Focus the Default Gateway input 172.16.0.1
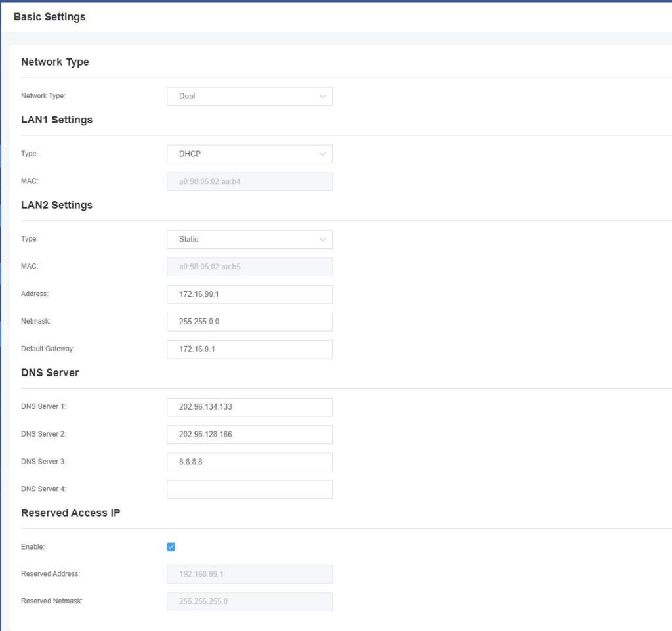The height and width of the screenshot is (631, 672). [x=249, y=349]
